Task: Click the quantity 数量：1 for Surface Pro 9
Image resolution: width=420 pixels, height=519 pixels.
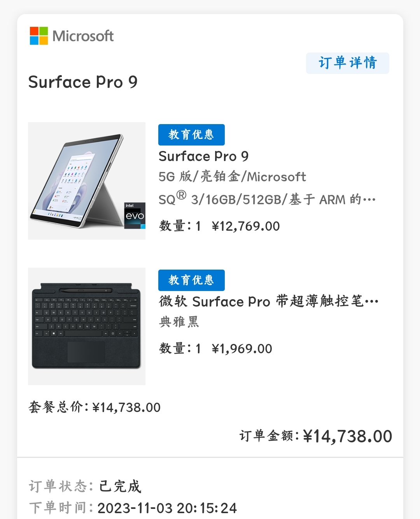Action: tap(179, 226)
